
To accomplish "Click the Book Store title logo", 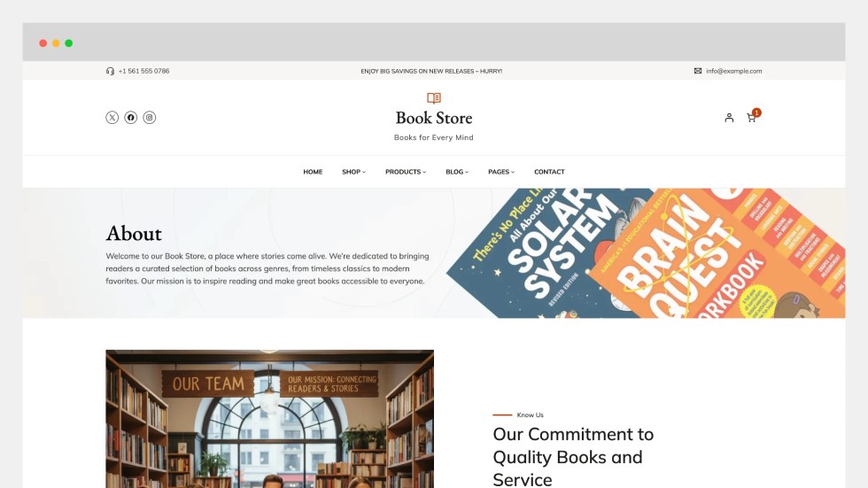I will click(x=434, y=118).
